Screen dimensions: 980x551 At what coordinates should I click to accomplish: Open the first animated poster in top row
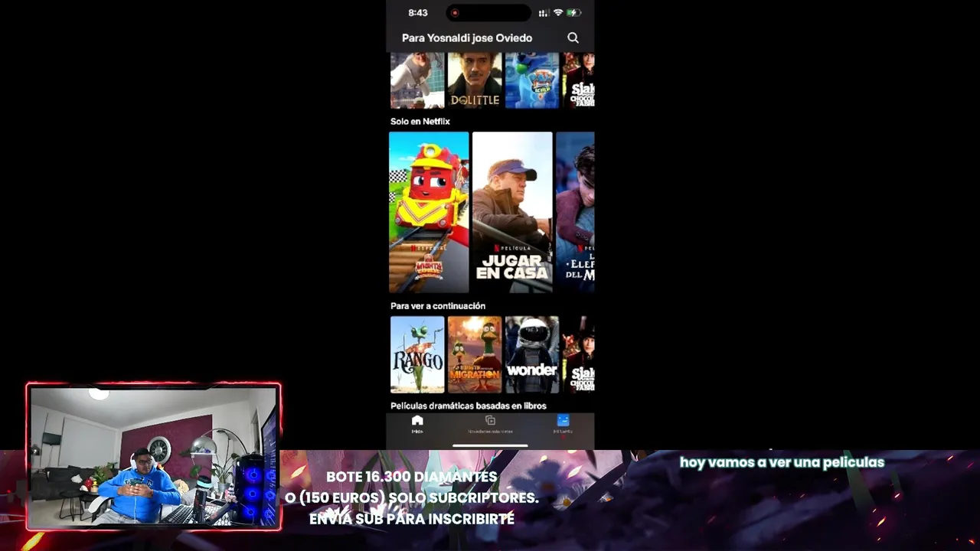point(417,80)
